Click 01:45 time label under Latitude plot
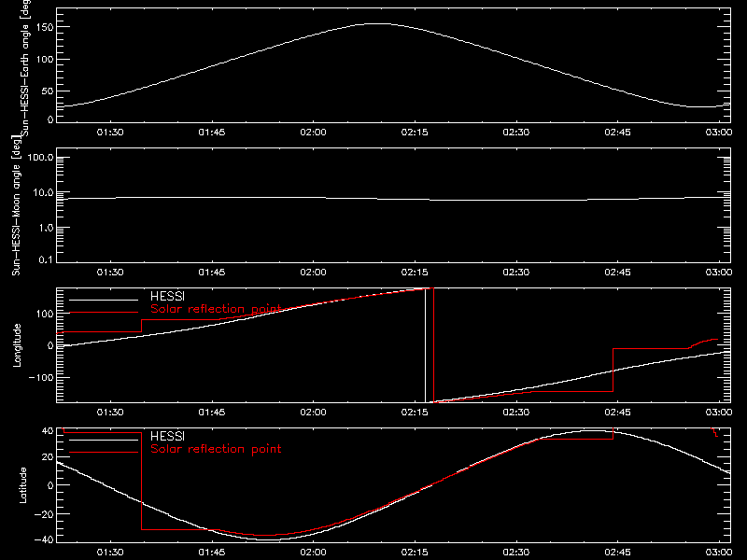Viewport: 747px width, 560px height. tap(212, 553)
